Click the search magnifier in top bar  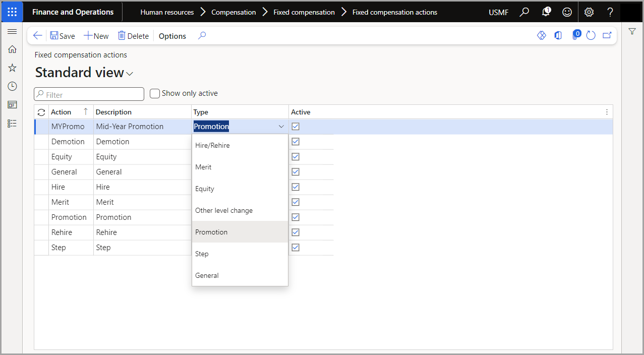(524, 12)
